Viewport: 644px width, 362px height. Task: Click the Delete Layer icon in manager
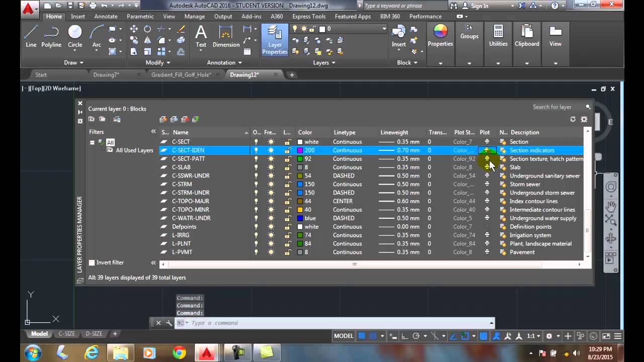point(185,119)
